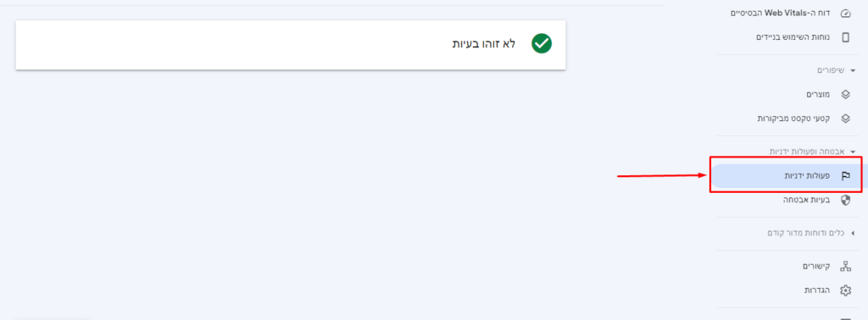Image resolution: width=868 pixels, height=320 pixels.
Task: Click the gear icon beside הגדרות
Action: [845, 290]
